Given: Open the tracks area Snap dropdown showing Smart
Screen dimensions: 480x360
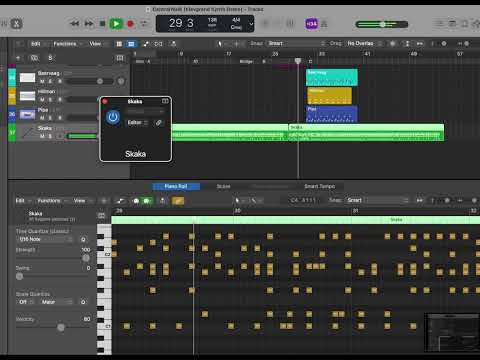Looking at the screenshot, I should point(297,43).
